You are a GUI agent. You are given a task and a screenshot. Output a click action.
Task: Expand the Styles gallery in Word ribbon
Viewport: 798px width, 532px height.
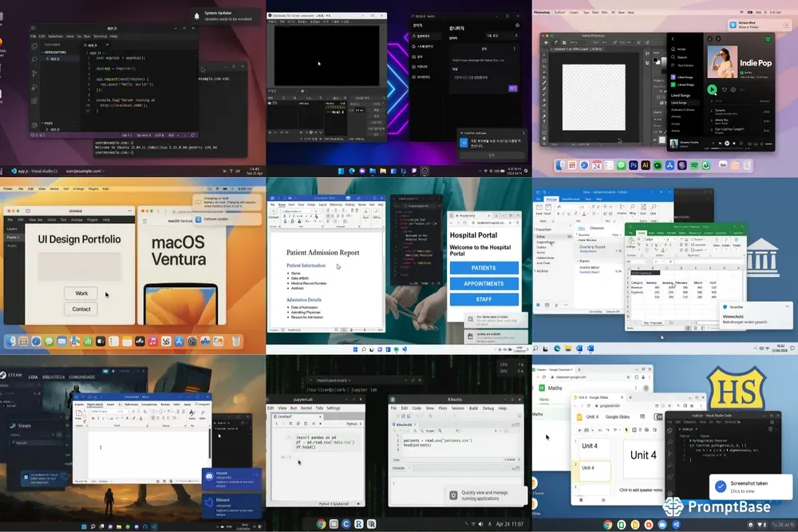click(365, 213)
